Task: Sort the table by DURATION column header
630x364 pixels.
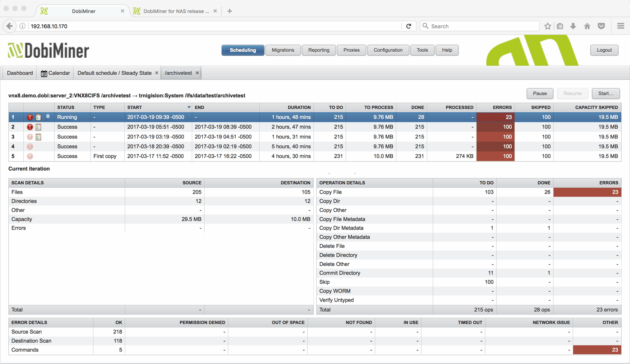Action: click(x=299, y=107)
